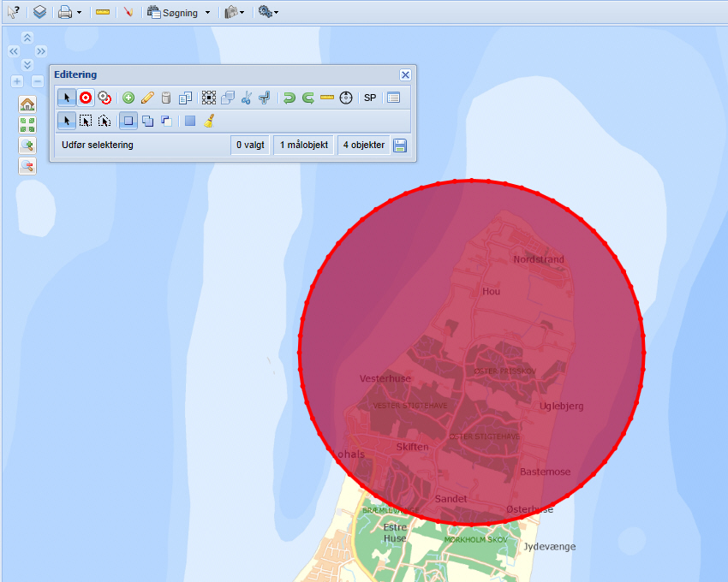Save edits with the floppy disk icon
The image size is (728, 582).
[x=400, y=145]
